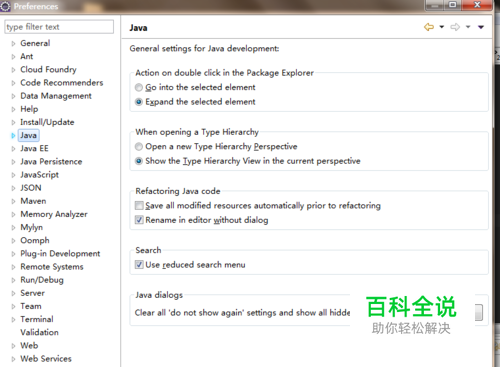Open Oomph preferences

tap(35, 240)
